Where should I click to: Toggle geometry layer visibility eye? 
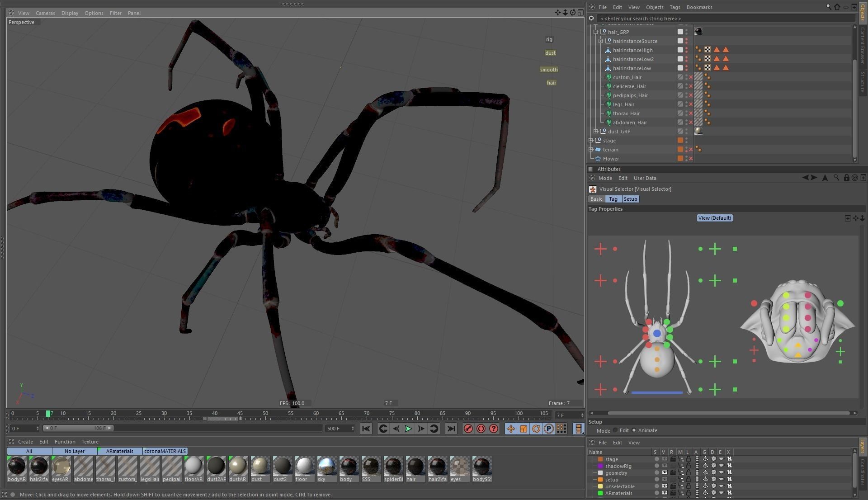[x=664, y=473]
